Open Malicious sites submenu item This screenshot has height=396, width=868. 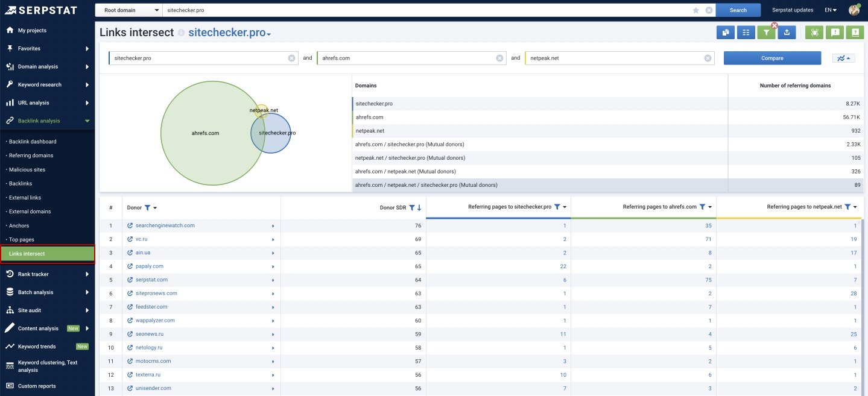tap(27, 169)
